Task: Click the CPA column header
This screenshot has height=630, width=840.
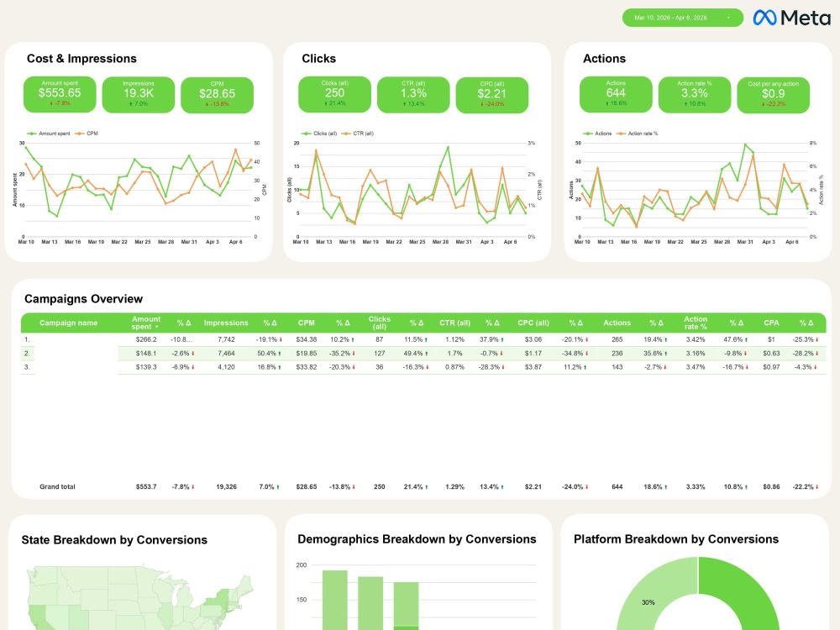Action: coord(771,323)
